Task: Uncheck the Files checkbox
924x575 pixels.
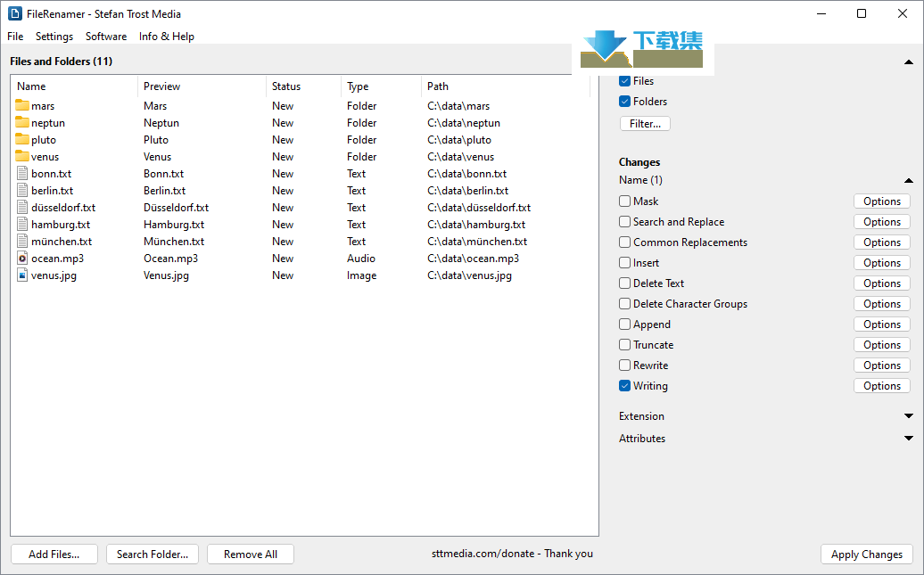Action: [x=624, y=81]
